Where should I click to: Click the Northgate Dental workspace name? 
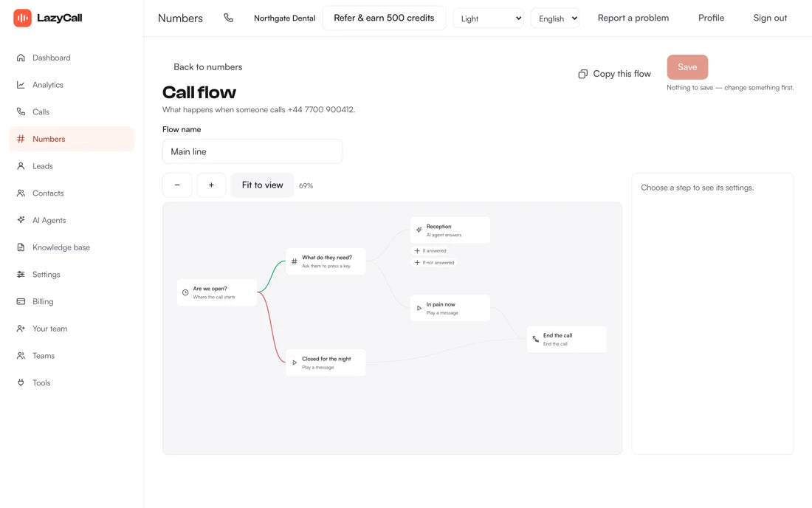[x=284, y=18]
